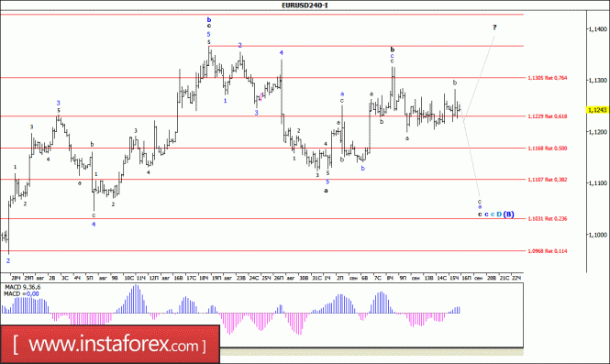Select the 1,1305 Ret 0,764 level label
Image resolution: width=610 pixels, height=364 pixels.
(547, 78)
